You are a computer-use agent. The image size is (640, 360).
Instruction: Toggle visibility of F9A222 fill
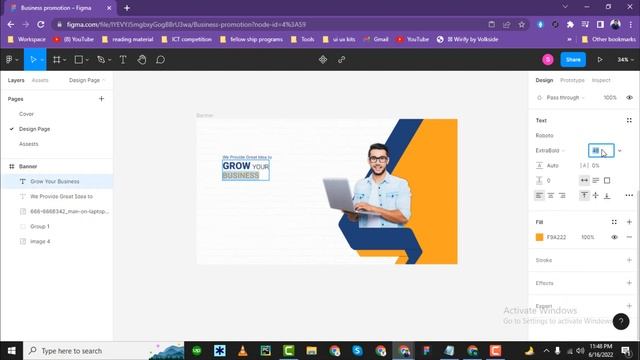[x=614, y=237]
